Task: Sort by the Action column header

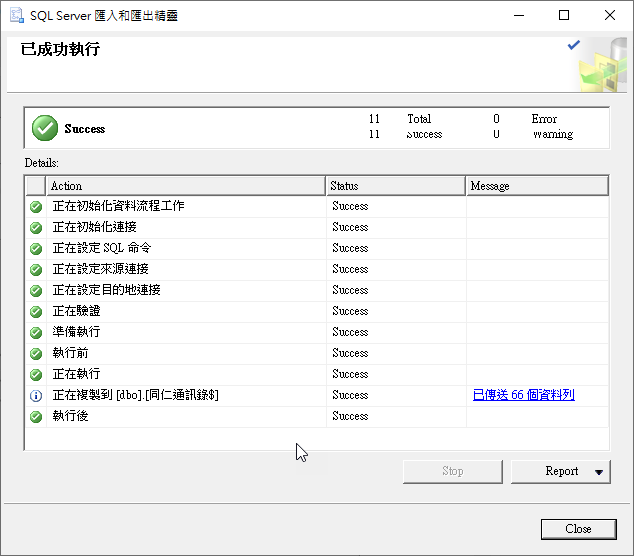Action: (186, 186)
